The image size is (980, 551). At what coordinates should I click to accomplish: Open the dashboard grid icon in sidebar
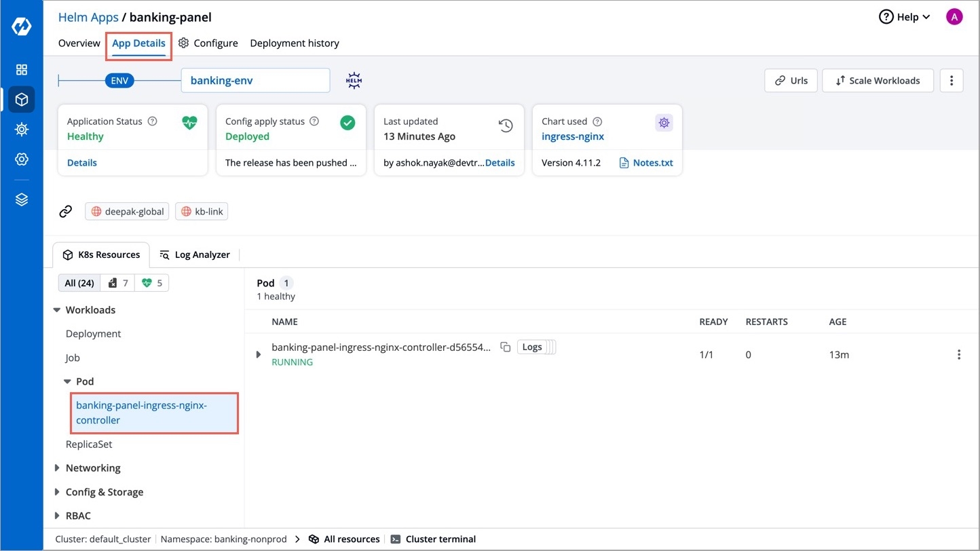click(22, 70)
